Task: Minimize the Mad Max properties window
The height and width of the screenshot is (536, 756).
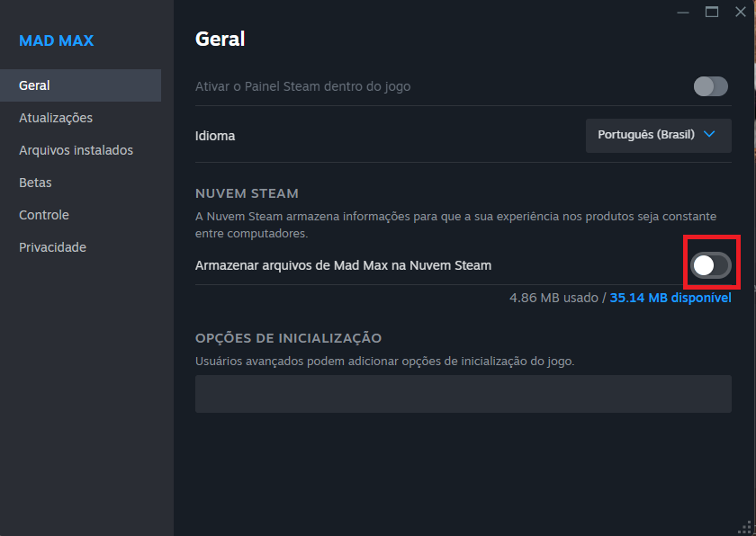Action: [683, 12]
